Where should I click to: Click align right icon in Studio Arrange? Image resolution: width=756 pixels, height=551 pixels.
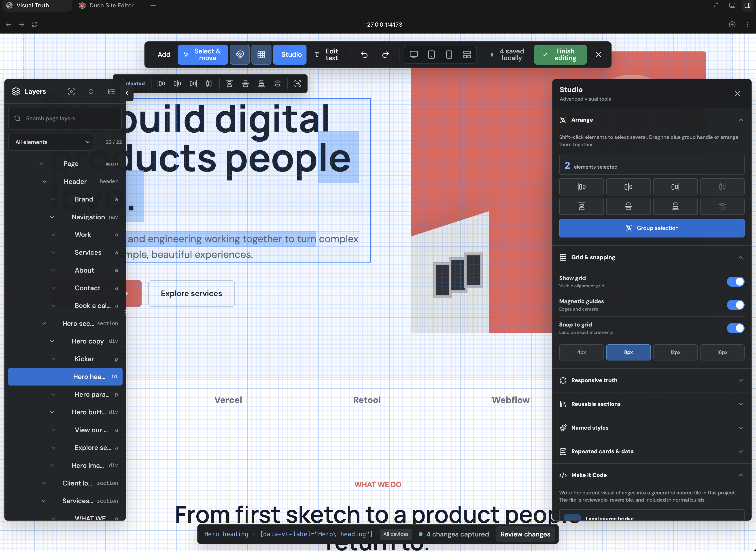[x=675, y=187]
